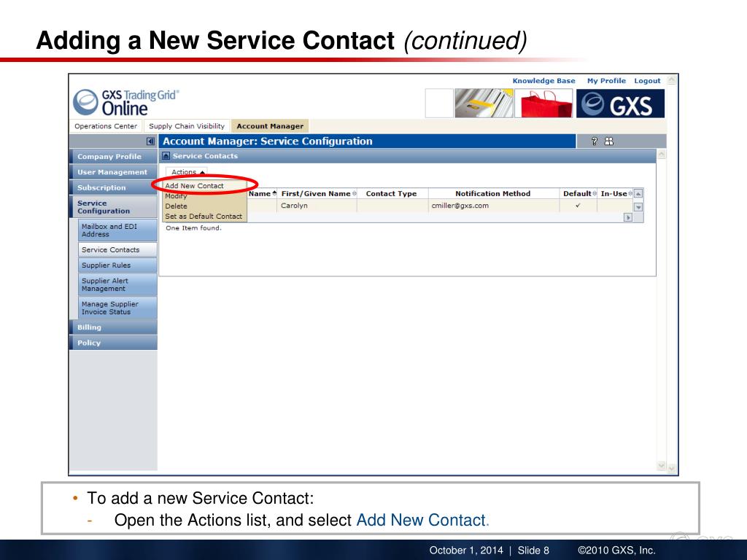
Task: Select the Carolyn table cell
Action: pos(317,206)
